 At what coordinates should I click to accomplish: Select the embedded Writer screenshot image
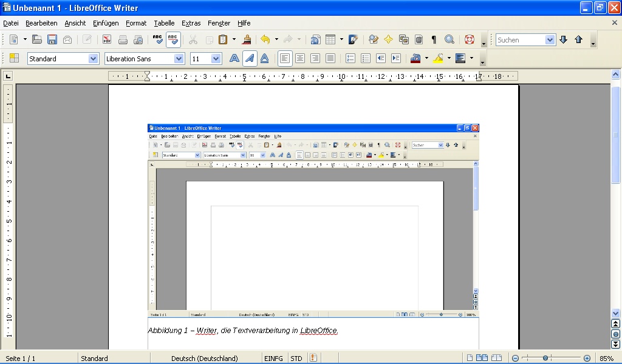[x=313, y=221]
